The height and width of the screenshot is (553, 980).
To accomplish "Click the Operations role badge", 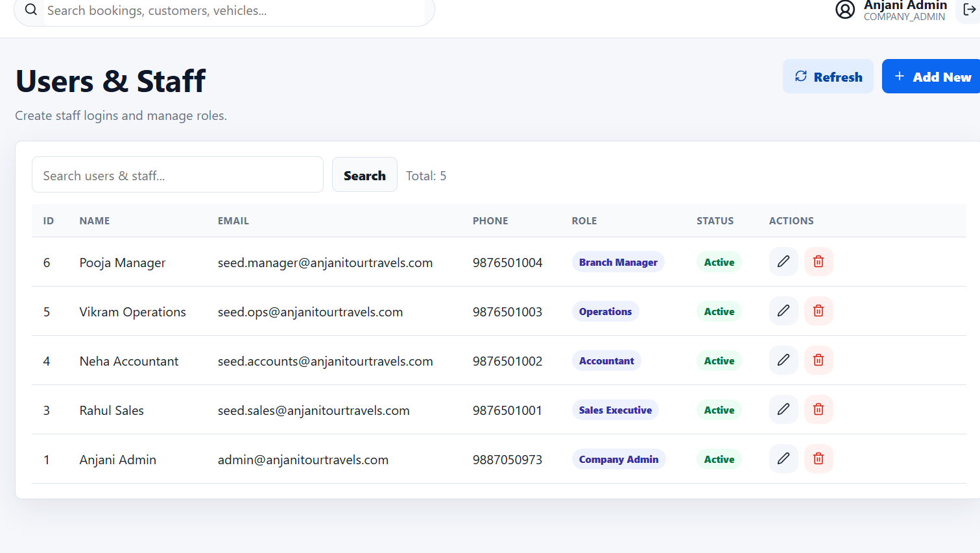I will click(605, 311).
